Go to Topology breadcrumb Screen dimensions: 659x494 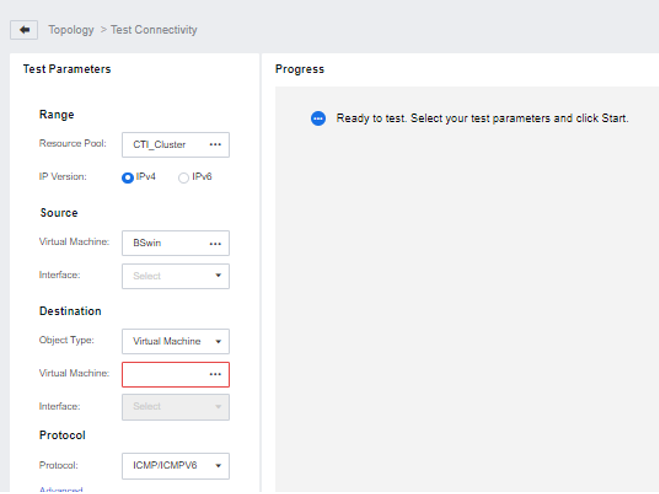point(71,30)
